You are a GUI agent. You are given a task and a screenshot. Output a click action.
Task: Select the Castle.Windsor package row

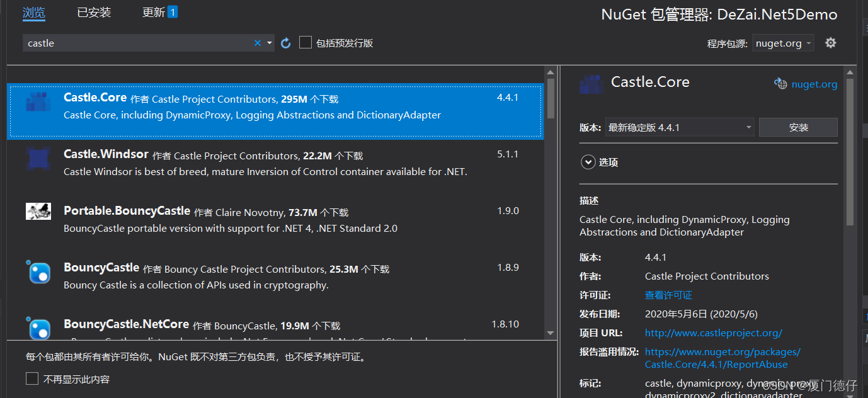[x=275, y=167]
